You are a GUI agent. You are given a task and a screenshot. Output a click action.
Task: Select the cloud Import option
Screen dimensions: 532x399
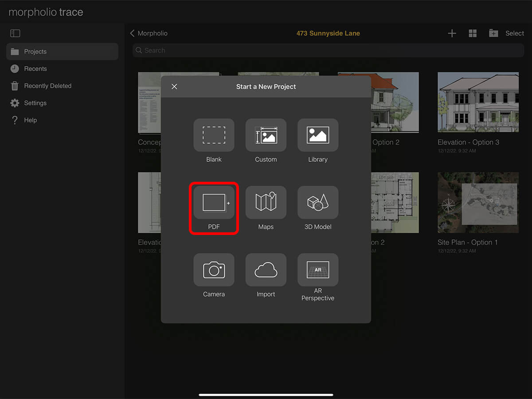(266, 270)
